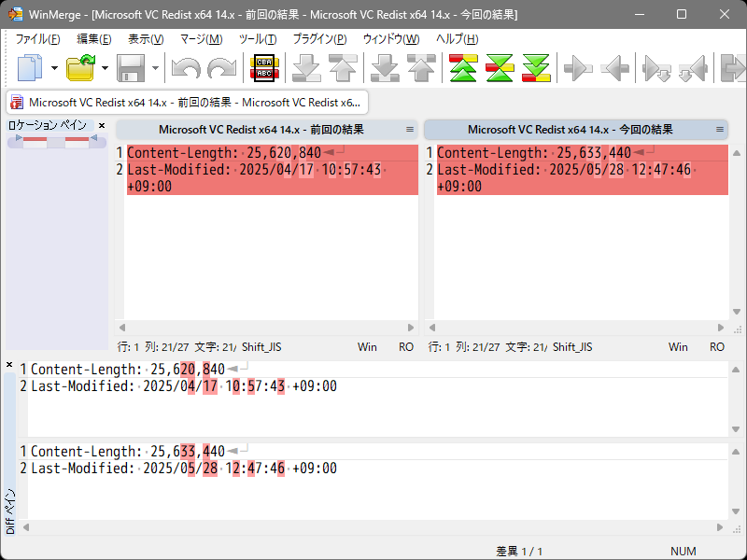Open the ウィンドウ(W) menu
Screen dimensions: 747x560
391,39
